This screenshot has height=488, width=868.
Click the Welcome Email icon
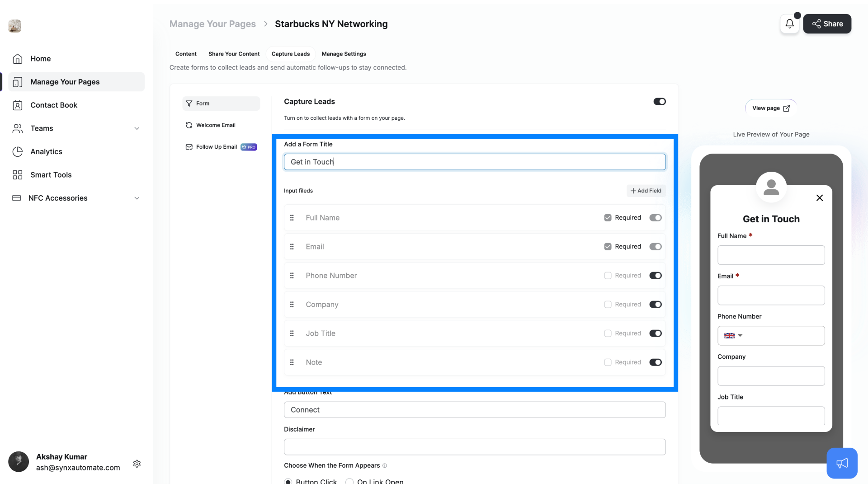pos(189,125)
